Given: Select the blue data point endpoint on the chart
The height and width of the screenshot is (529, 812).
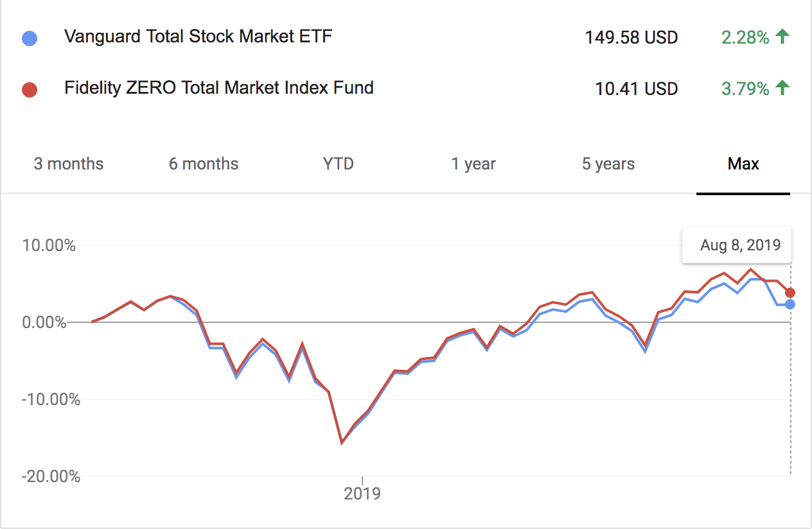Looking at the screenshot, I should tap(790, 304).
